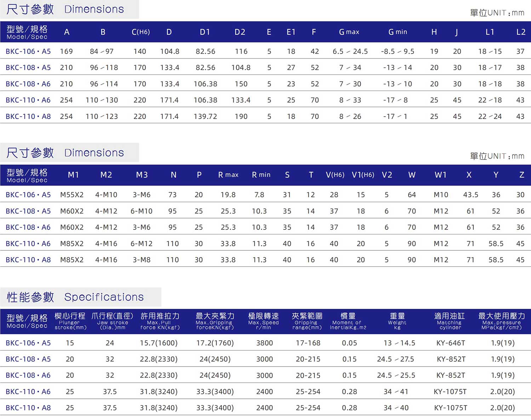
Task: Click the 性能參數 Specifications section heading
Action: (75, 297)
